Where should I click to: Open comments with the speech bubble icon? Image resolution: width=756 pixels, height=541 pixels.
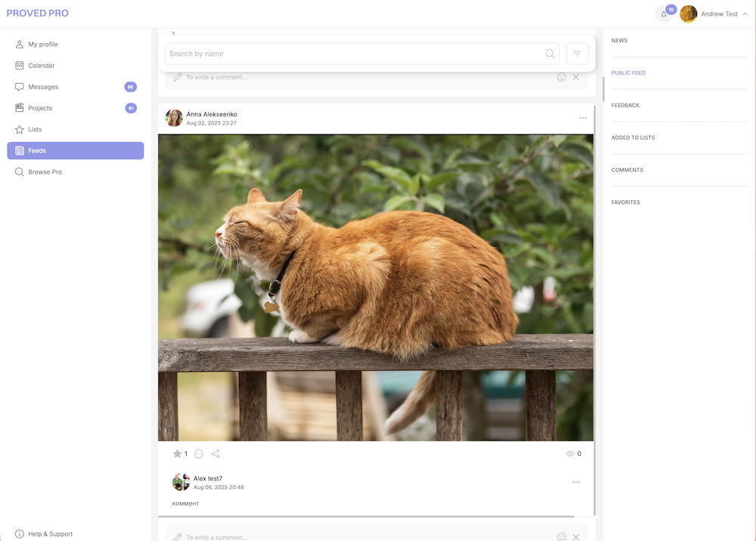[x=199, y=454]
